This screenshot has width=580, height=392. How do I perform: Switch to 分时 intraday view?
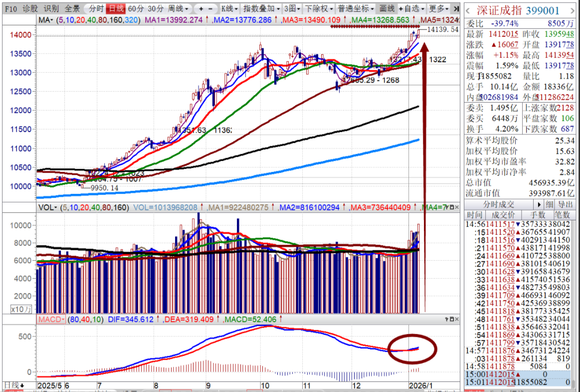point(96,8)
